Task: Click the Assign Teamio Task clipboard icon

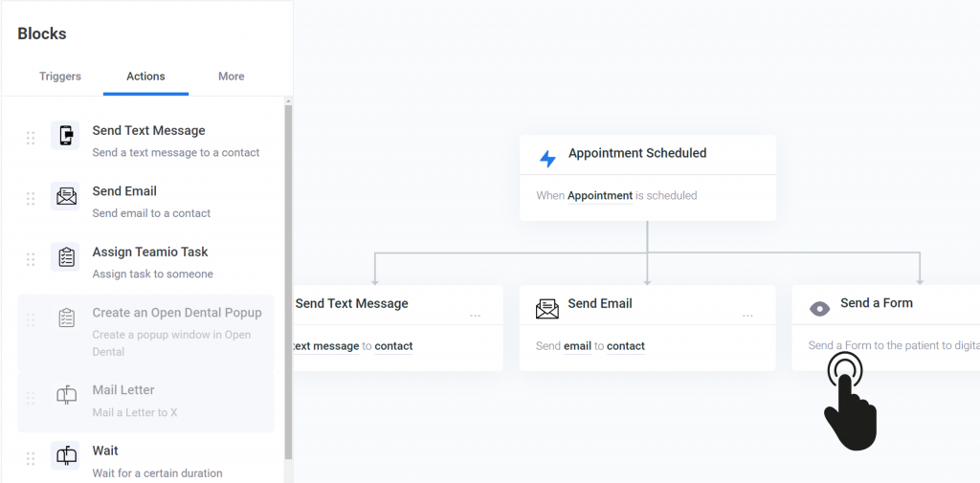Action: pos(66,257)
